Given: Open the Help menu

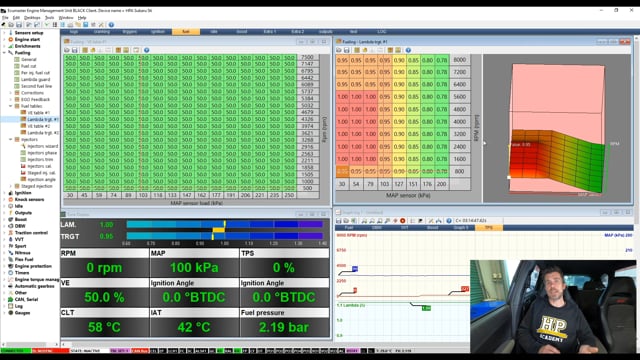Looking at the screenshot, I should tap(82, 18).
